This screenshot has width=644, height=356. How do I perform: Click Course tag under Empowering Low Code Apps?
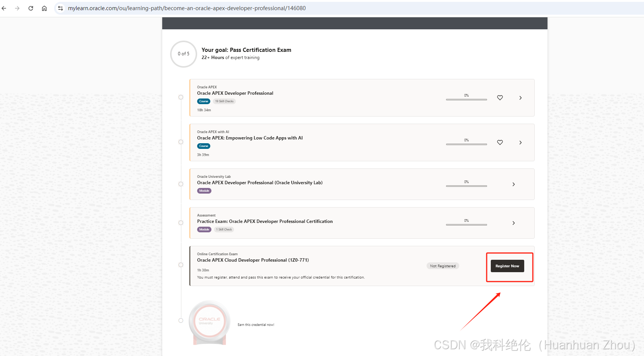[204, 146]
